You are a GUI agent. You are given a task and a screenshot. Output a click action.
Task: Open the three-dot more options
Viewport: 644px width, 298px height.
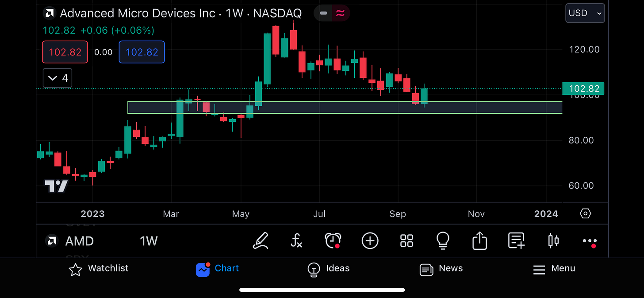pyautogui.click(x=590, y=241)
